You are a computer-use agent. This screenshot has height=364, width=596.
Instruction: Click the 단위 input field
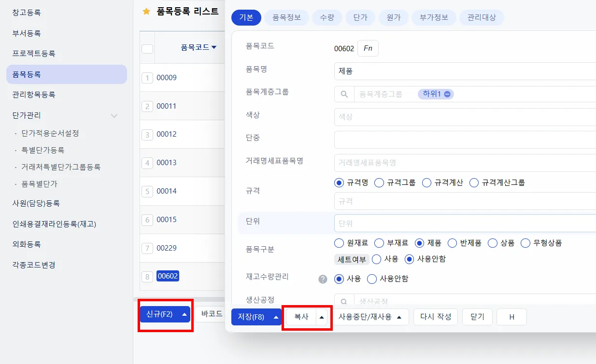pyautogui.click(x=465, y=224)
